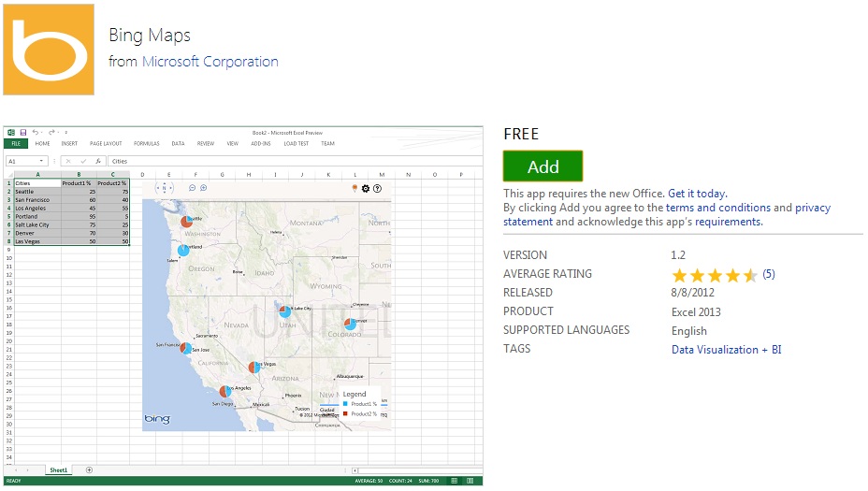Open the Name Box dropdown arrow

[x=41, y=161]
